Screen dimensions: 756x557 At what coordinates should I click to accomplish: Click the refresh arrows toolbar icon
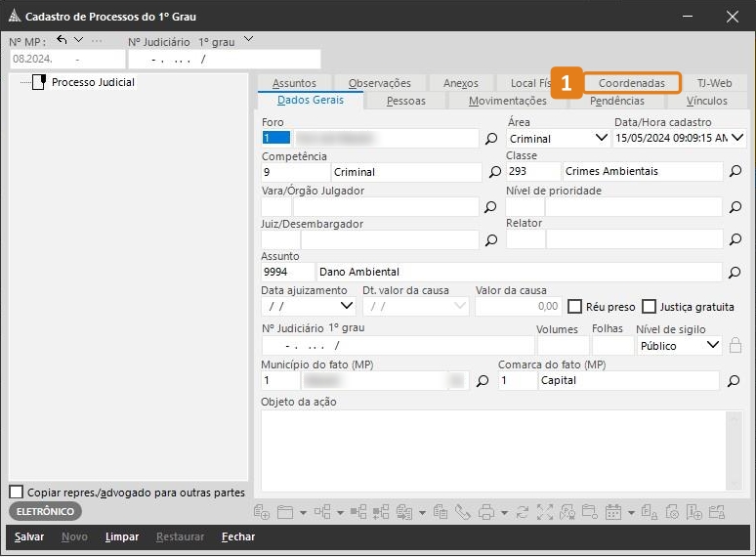523,512
